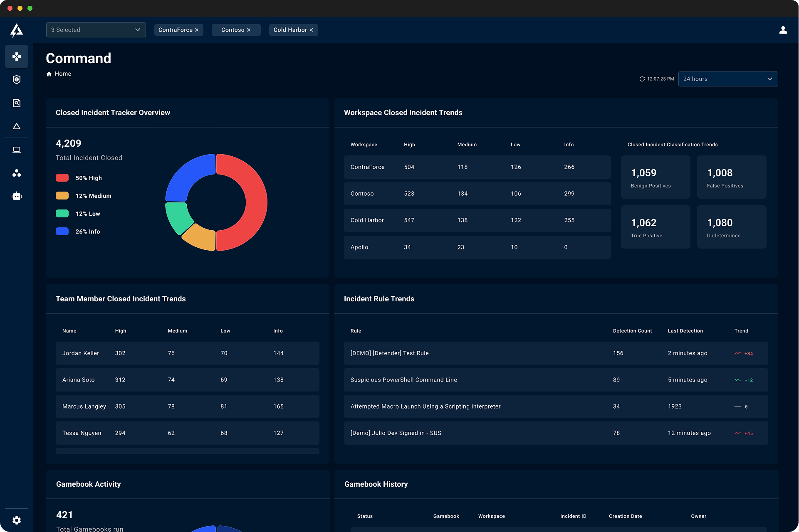Remove the Cold Harbor workspace chip

click(x=311, y=30)
